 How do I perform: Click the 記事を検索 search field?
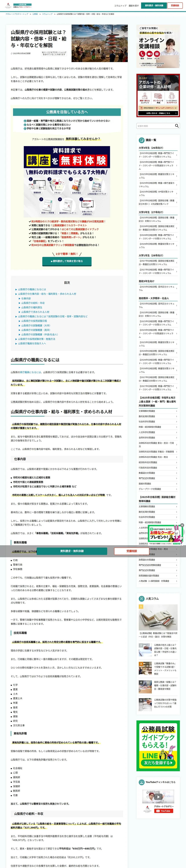pos(155,126)
